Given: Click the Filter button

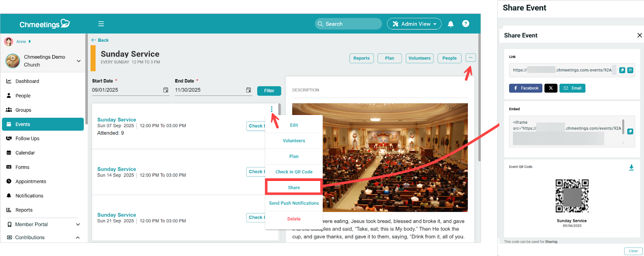Looking at the screenshot, I should [x=269, y=91].
